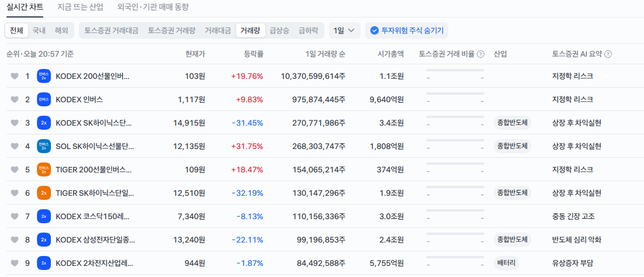Click price 14,915원

click(x=188, y=123)
